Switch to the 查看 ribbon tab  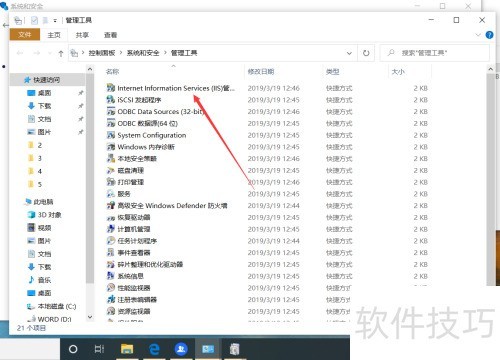pos(110,35)
